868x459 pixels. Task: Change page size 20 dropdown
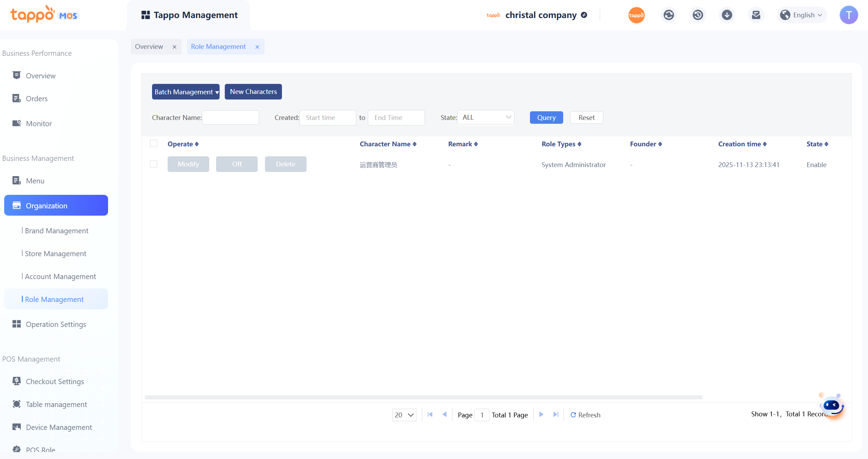[x=404, y=415]
